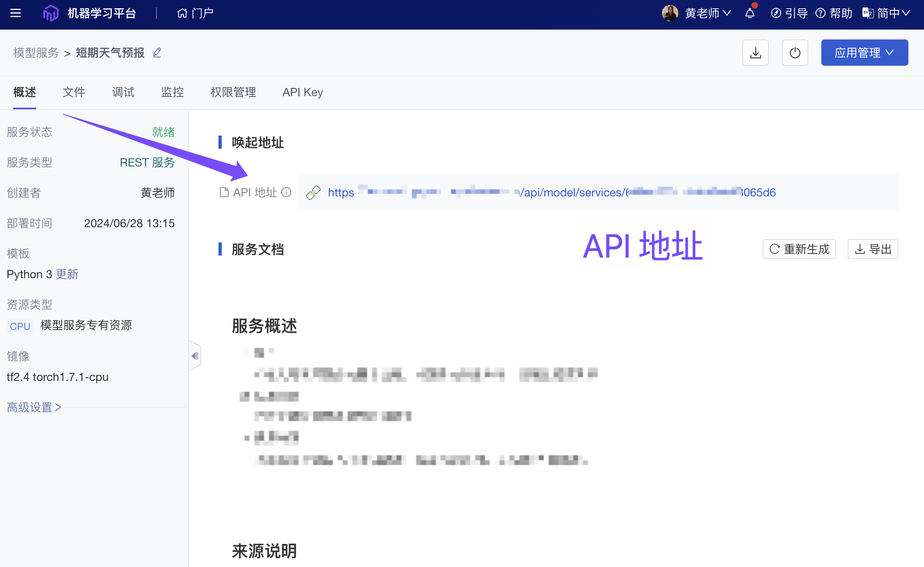Click the 重新生成 button
Viewport: 924px width, 567px height.
pyautogui.click(x=799, y=249)
